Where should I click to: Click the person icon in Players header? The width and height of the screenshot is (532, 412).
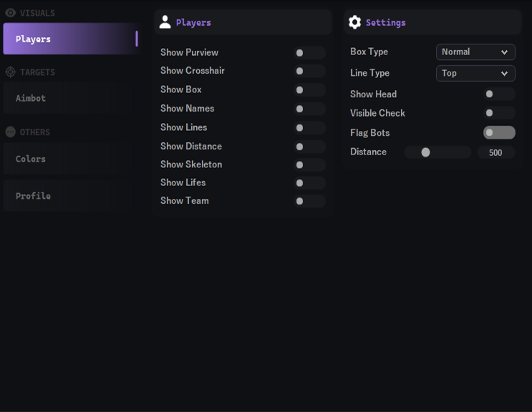[x=165, y=22]
